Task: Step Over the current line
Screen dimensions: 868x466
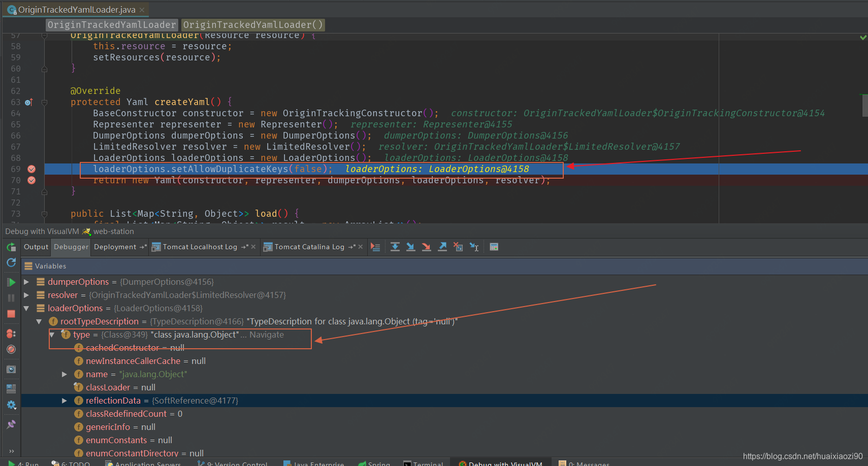Action: pyautogui.click(x=395, y=247)
